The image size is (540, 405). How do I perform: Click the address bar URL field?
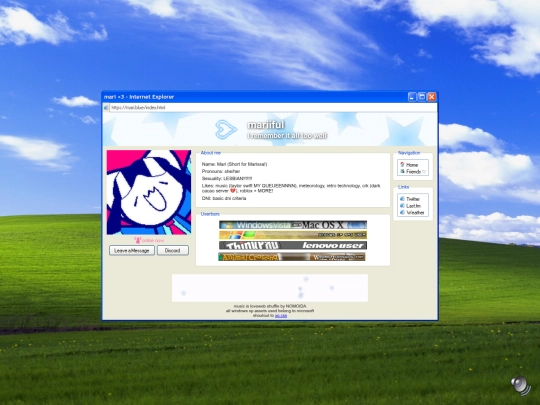[x=273, y=107]
